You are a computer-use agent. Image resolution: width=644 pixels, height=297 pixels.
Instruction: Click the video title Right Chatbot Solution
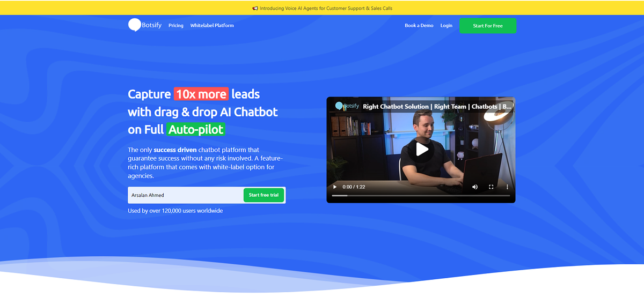point(437,106)
